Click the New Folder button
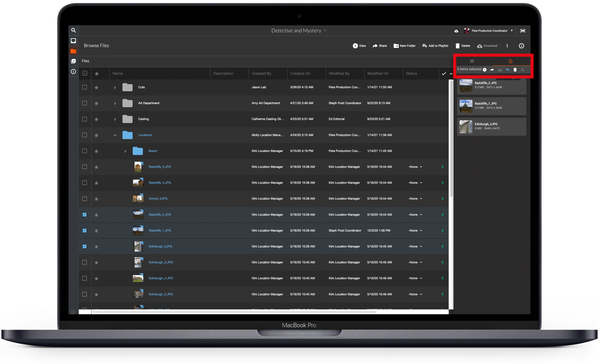 click(405, 46)
